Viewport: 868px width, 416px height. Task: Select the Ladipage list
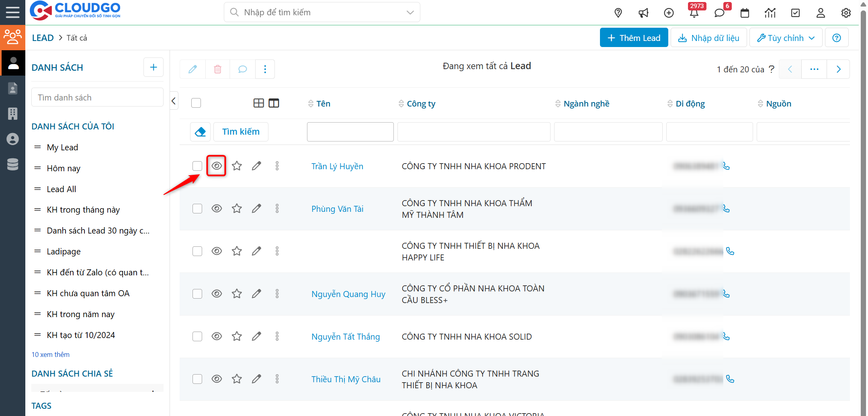(x=63, y=252)
